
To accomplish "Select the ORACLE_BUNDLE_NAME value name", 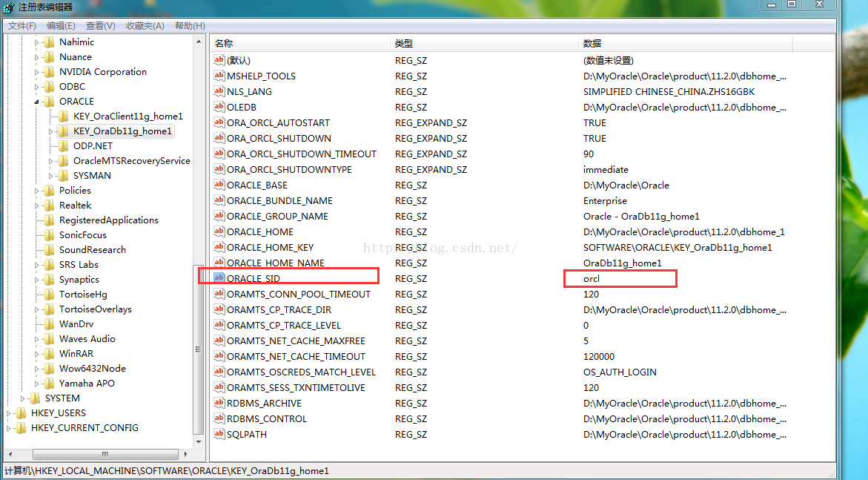I will click(279, 200).
